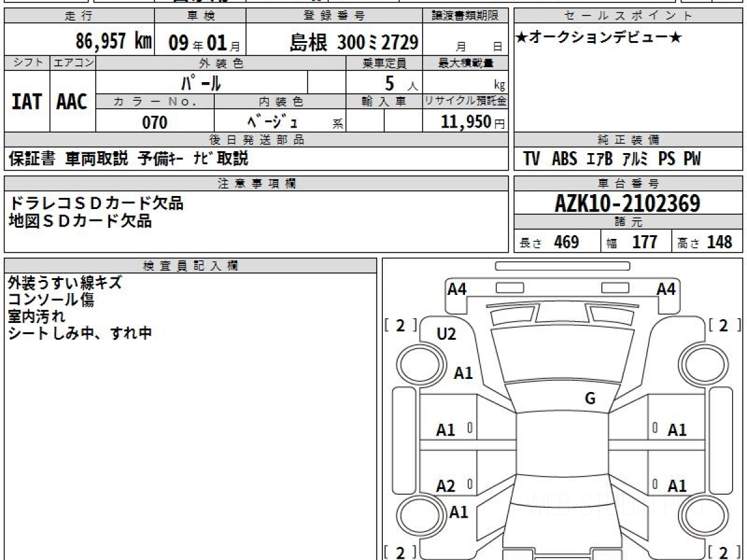
Task: Select エアB airbag equipment entry
Action: pyautogui.click(x=599, y=159)
